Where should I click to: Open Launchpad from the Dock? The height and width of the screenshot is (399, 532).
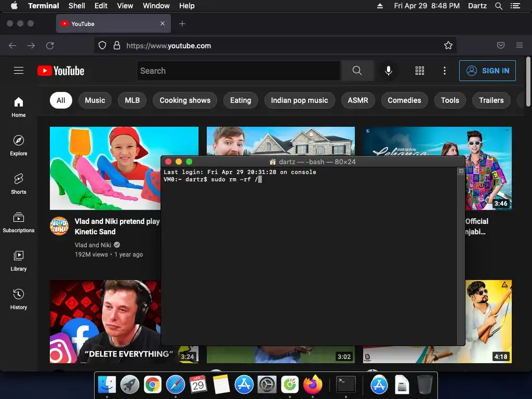click(x=129, y=384)
